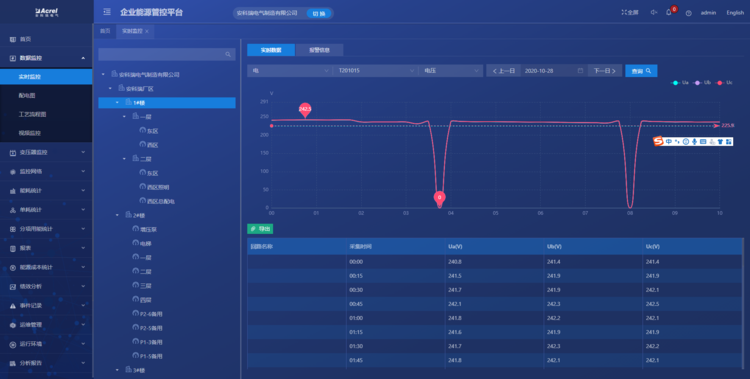Click the fullscreen 全屏 icon
Viewport: 750px width, 379px height.
pos(624,12)
